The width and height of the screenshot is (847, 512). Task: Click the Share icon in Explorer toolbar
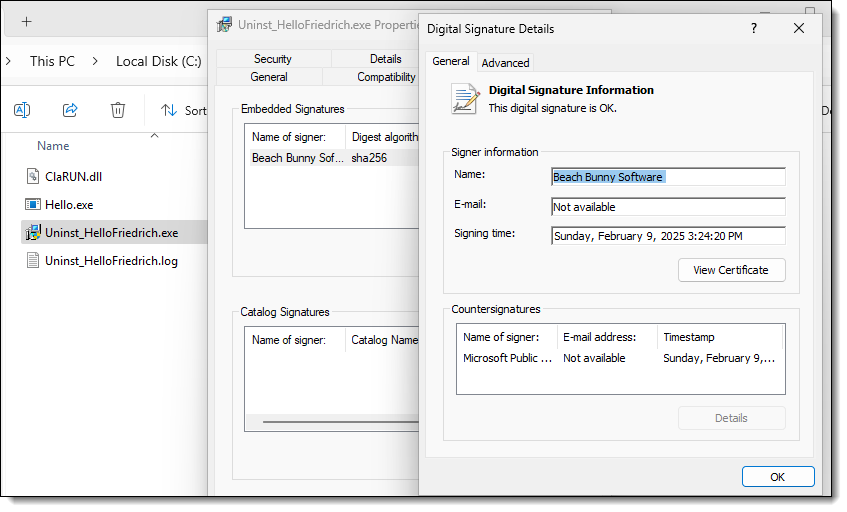pyautogui.click(x=70, y=110)
